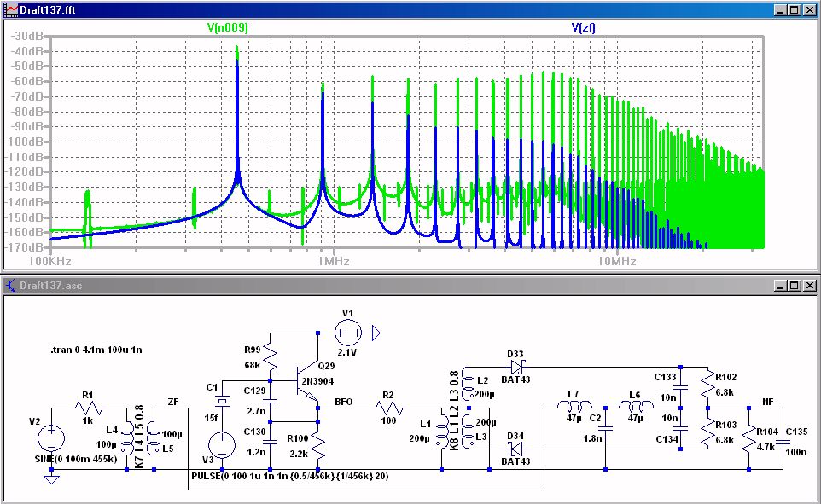Click the Draft137.asc window icon

coord(10,285)
